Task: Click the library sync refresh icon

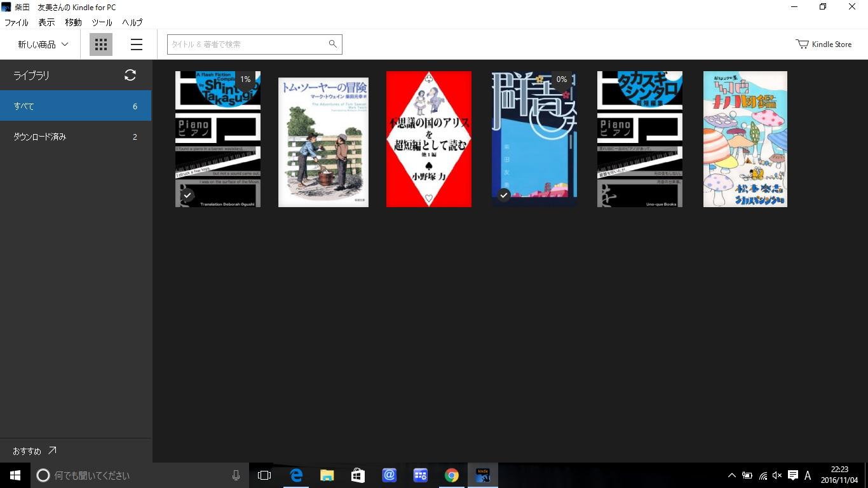Action: tap(130, 75)
